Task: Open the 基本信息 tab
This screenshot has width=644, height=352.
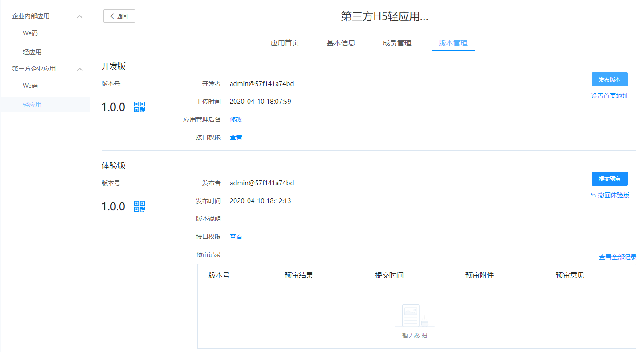Action: [x=341, y=43]
